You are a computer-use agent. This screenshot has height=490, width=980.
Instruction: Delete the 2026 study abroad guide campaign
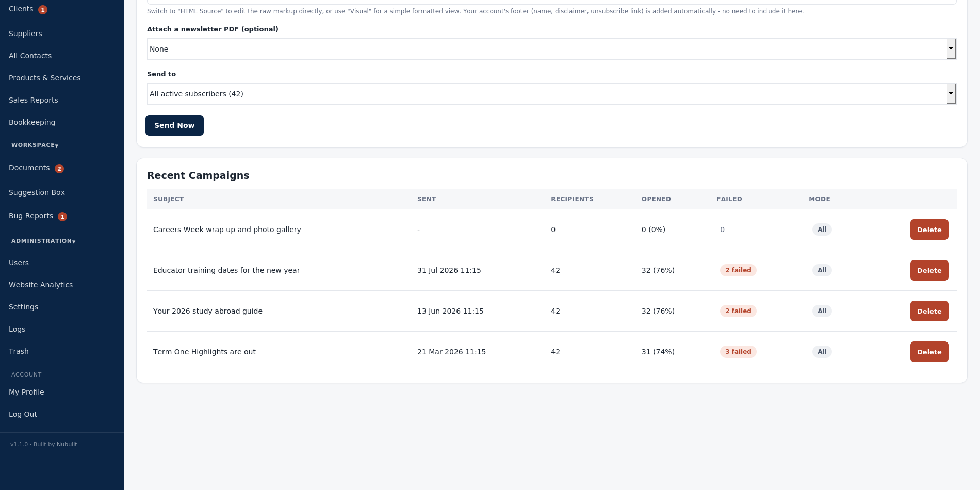pos(929,311)
